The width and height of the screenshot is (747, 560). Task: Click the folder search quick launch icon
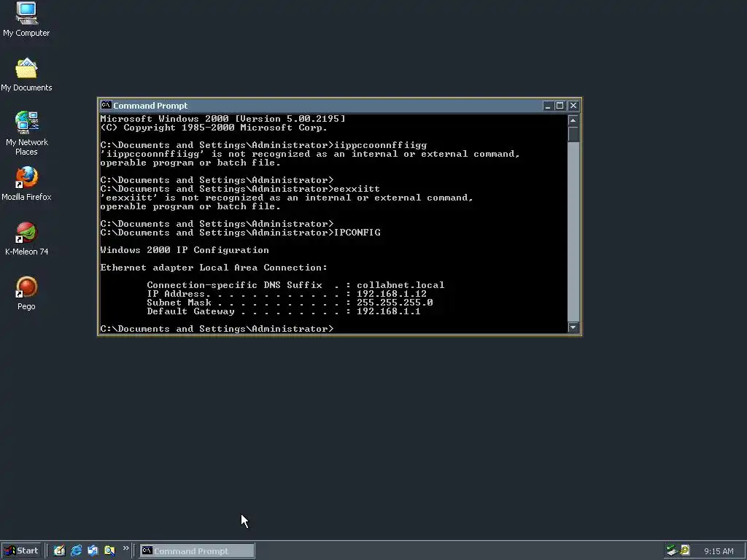109,551
